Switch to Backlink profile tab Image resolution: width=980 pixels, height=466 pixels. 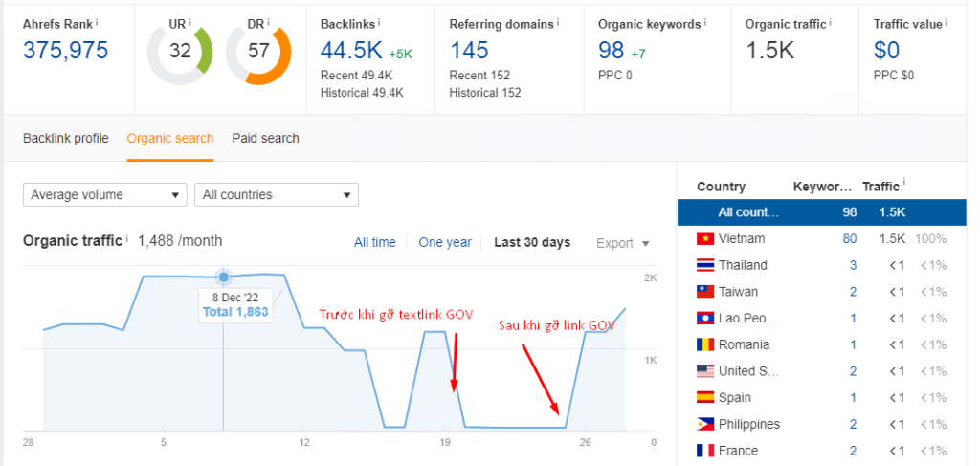point(66,138)
